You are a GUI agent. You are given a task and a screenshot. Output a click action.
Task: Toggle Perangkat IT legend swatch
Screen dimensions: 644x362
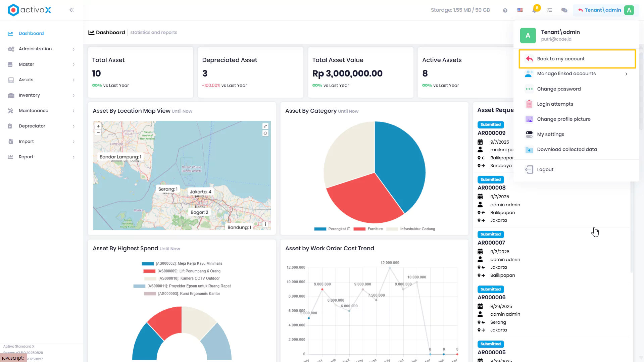click(x=320, y=229)
